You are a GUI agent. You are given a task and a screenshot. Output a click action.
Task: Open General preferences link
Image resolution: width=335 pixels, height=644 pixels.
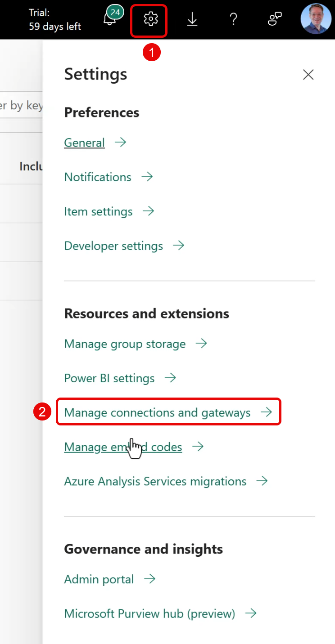85,143
